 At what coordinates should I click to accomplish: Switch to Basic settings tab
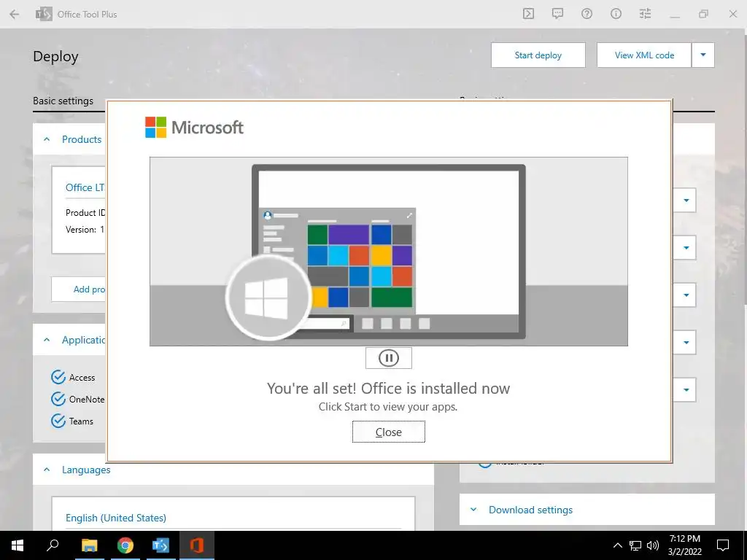[63, 101]
